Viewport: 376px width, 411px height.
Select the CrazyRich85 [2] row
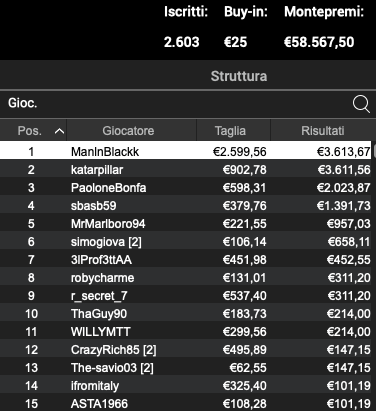pyautogui.click(x=186, y=350)
